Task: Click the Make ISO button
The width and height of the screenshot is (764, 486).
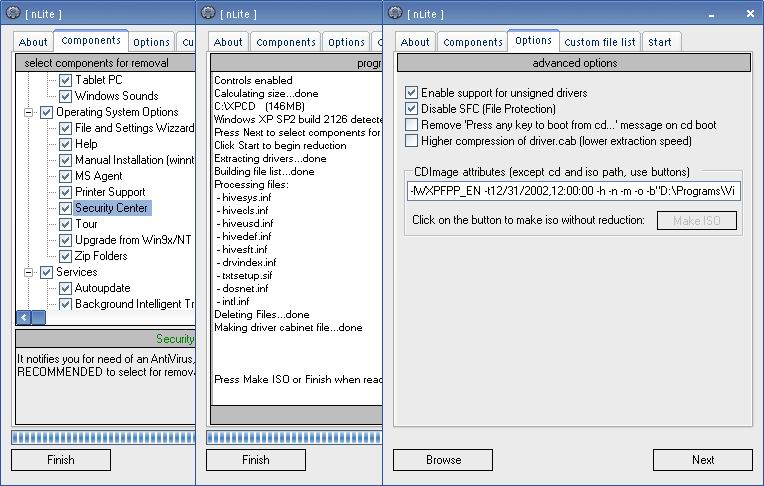Action: click(697, 220)
